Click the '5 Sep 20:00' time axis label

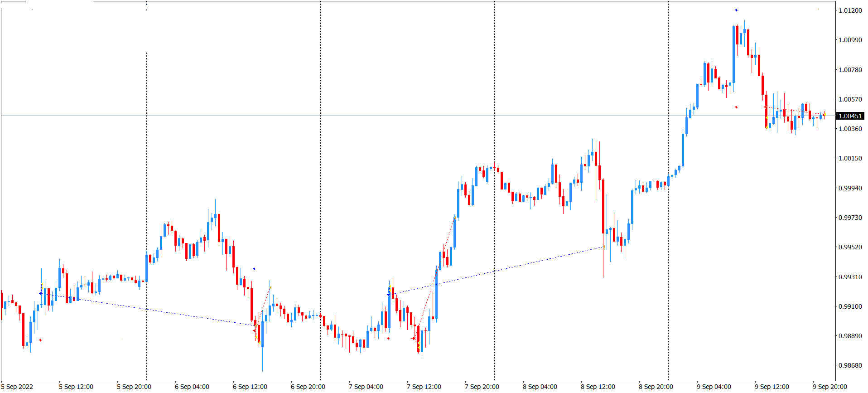(134, 387)
